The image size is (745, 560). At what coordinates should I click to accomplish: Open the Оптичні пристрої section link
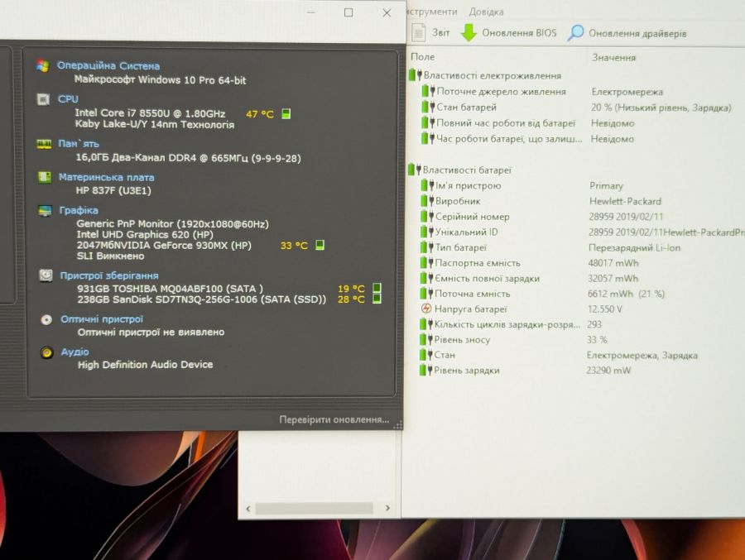(x=102, y=319)
